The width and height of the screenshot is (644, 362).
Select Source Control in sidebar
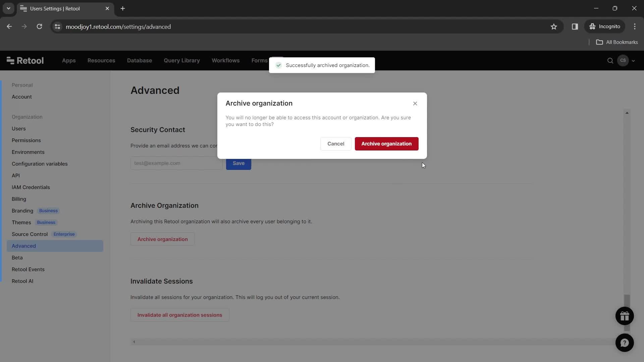30,234
